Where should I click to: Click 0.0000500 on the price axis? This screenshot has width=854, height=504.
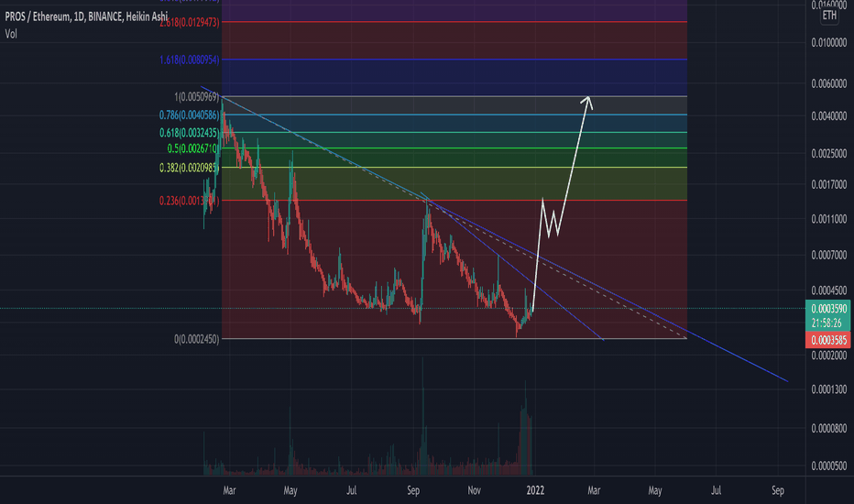tap(829, 466)
